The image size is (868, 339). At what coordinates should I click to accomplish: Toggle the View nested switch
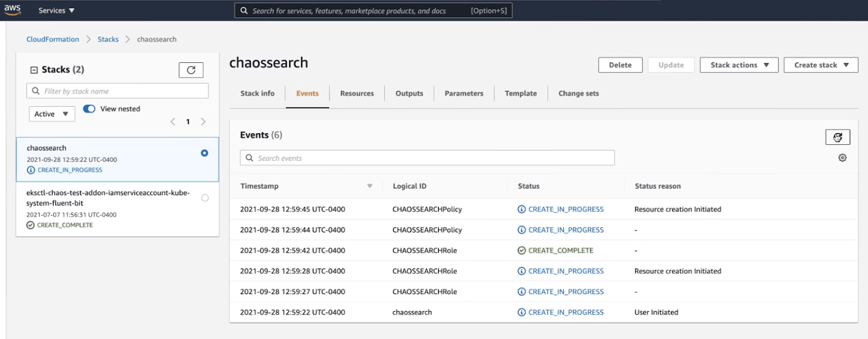coord(89,108)
